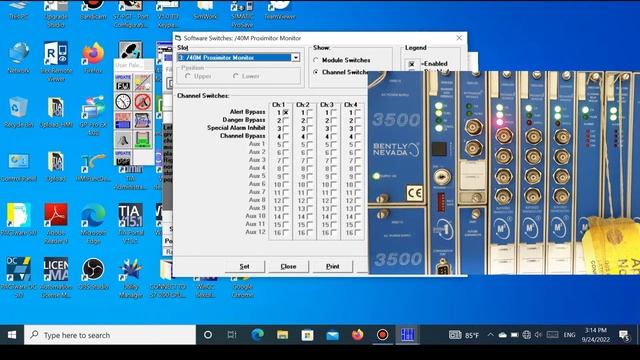Click the Set button

click(244, 266)
